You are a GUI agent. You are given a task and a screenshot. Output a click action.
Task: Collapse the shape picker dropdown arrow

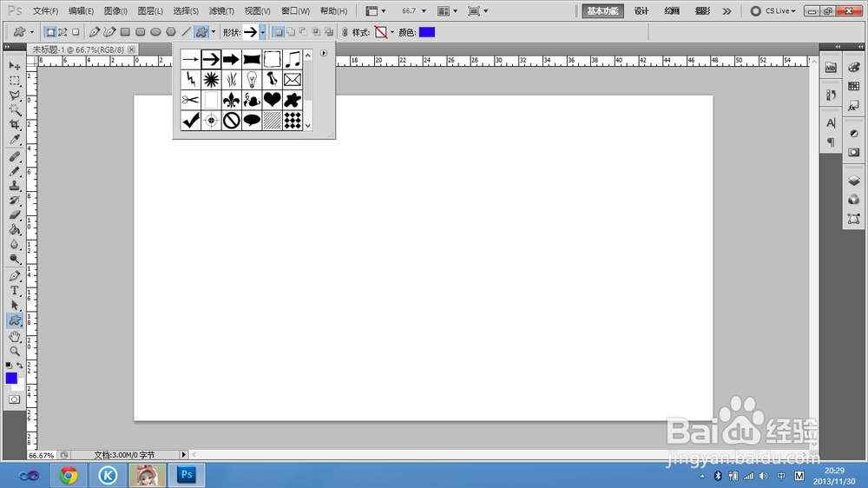tap(262, 32)
